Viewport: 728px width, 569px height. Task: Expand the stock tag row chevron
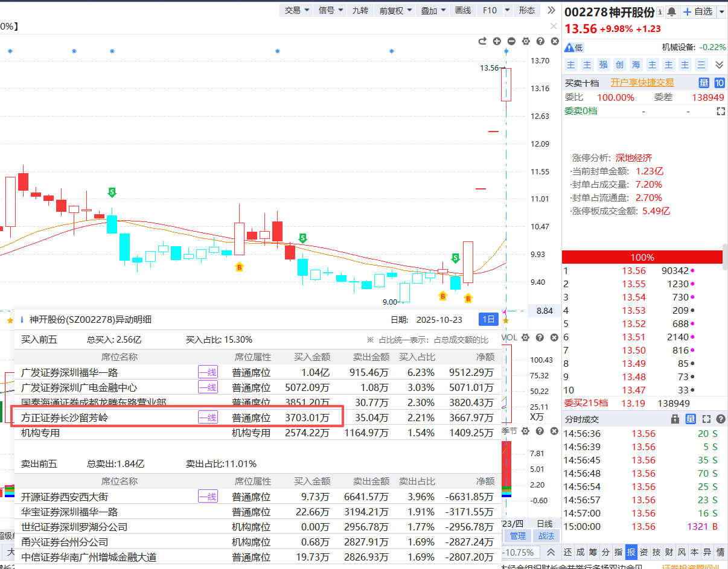click(x=719, y=65)
